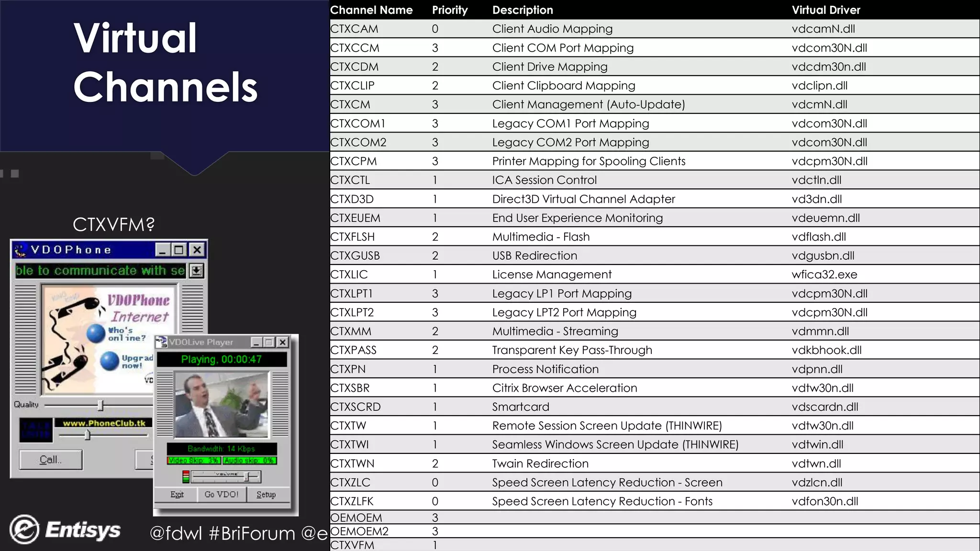Click the Bandwidth: 14 Kbps readout
The width and height of the screenshot is (980, 551).
click(x=222, y=449)
